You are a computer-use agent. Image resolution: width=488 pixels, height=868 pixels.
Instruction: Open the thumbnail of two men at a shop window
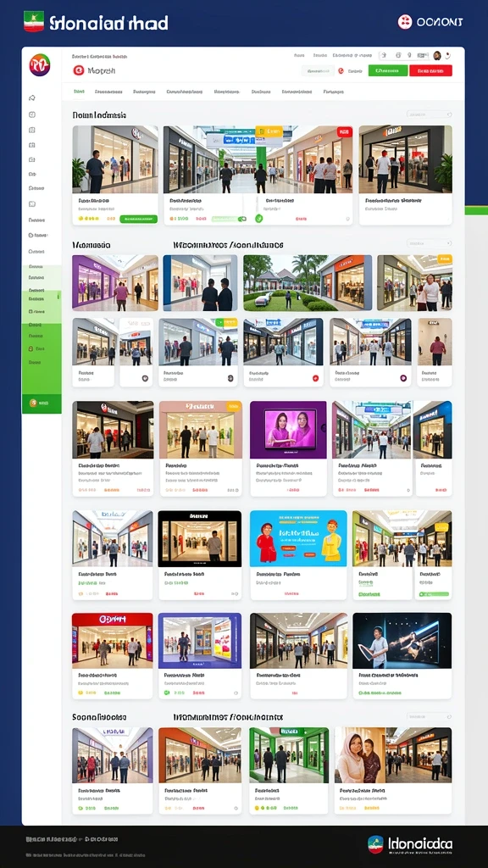(200, 282)
